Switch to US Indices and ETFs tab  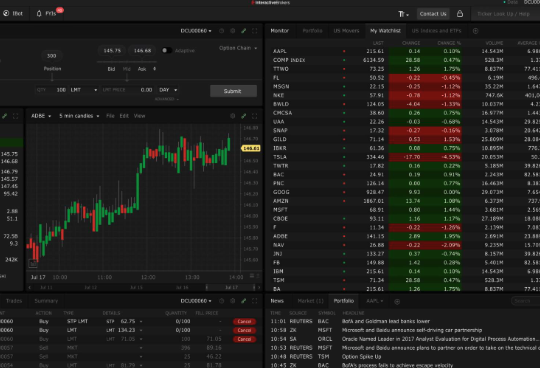pyautogui.click(x=436, y=31)
